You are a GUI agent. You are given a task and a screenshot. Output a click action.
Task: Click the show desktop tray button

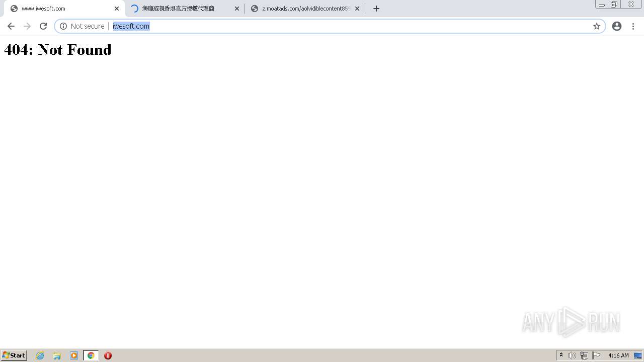(638, 355)
